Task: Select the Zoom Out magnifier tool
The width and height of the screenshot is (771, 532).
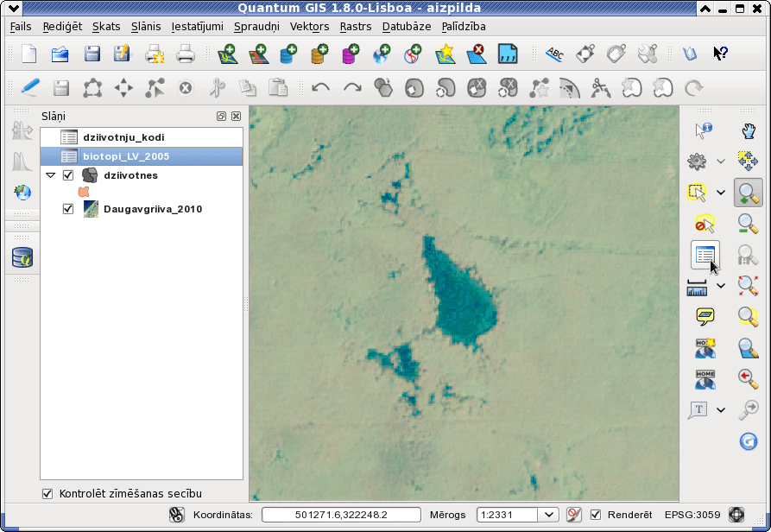Action: click(x=749, y=224)
